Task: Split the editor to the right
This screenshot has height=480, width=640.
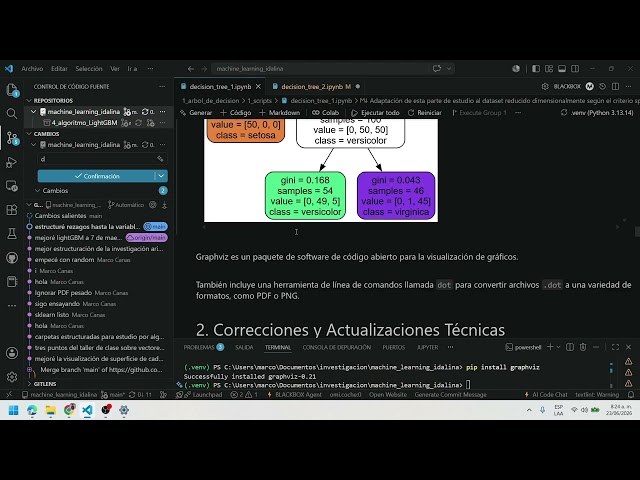Action: click(616, 87)
